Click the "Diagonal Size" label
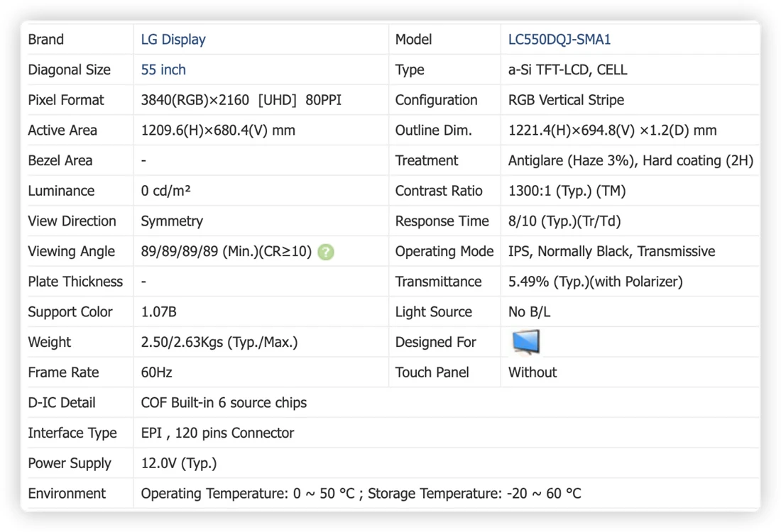Screen dimensions: 781x532 tap(70, 70)
